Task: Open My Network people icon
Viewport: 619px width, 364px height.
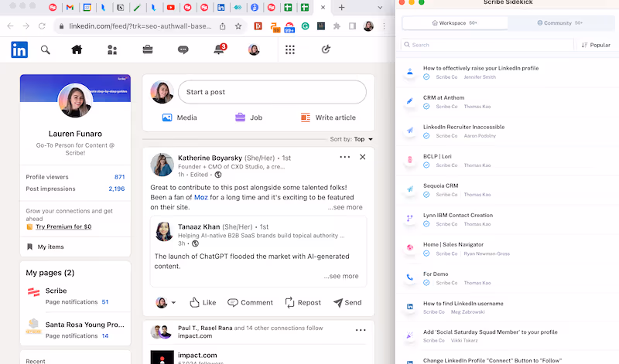Action: click(x=112, y=49)
